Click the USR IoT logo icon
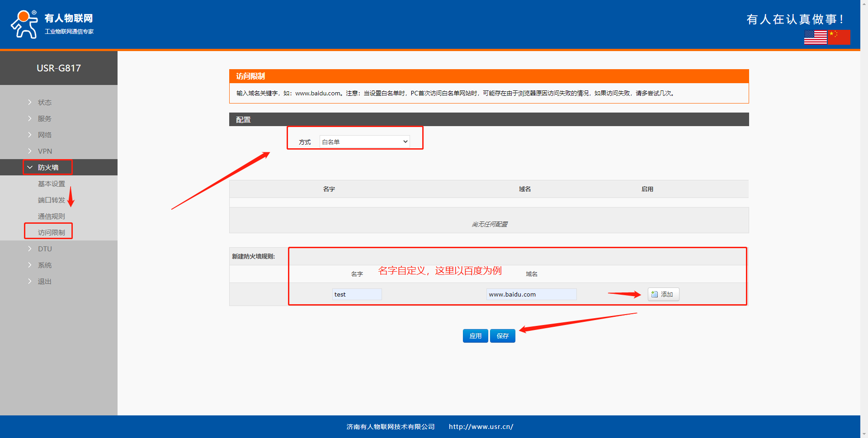 (x=24, y=24)
